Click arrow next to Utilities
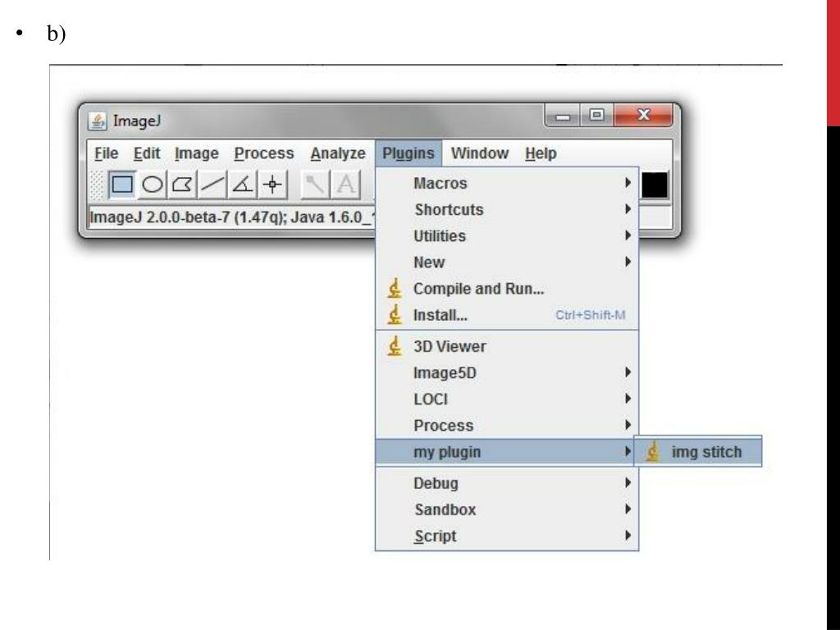This screenshot has height=630, width=840. (628, 235)
